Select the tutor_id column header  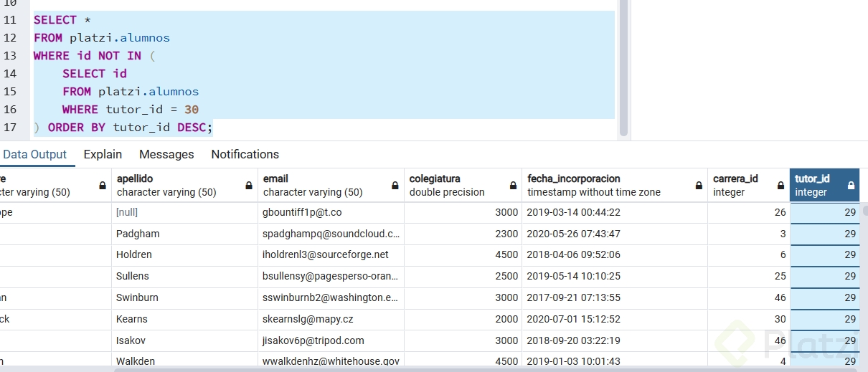[x=825, y=185]
